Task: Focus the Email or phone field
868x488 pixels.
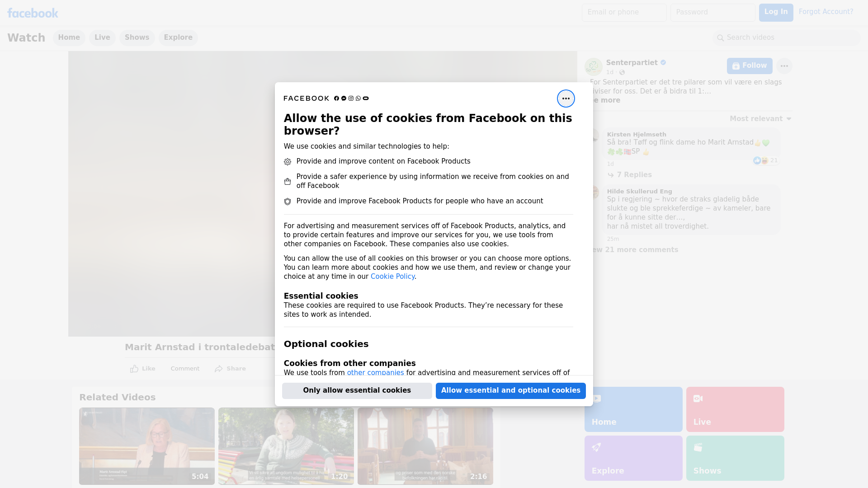Action: click(x=624, y=13)
